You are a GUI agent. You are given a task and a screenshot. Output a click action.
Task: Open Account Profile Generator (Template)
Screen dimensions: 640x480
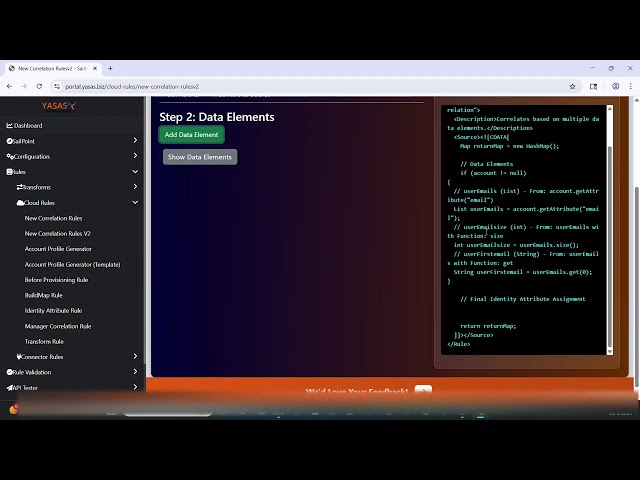pyautogui.click(x=73, y=264)
